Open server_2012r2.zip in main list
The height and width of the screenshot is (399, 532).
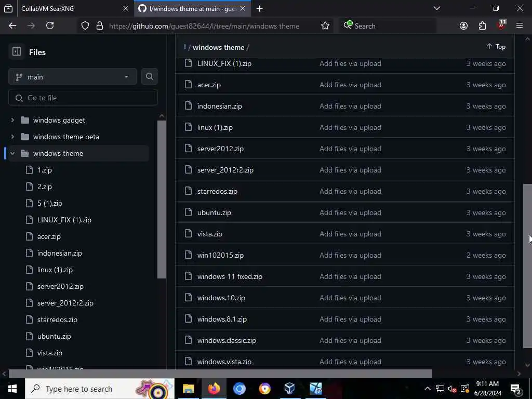(225, 170)
